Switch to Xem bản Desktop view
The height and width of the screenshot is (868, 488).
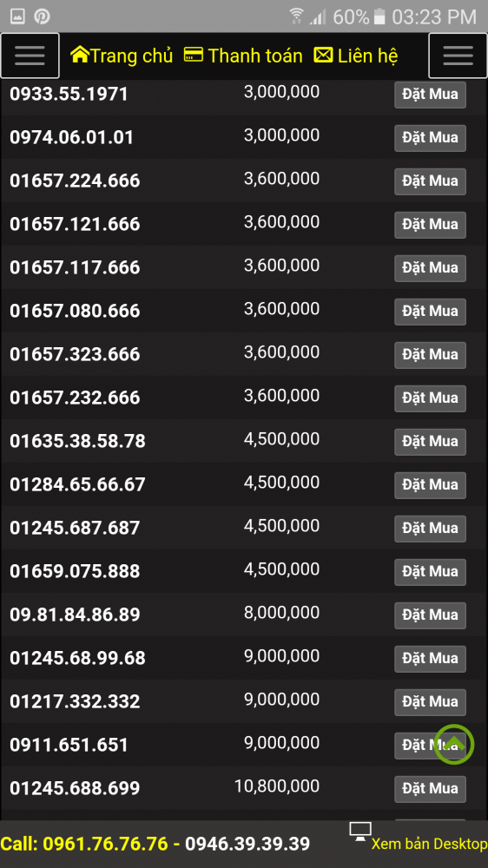click(429, 844)
